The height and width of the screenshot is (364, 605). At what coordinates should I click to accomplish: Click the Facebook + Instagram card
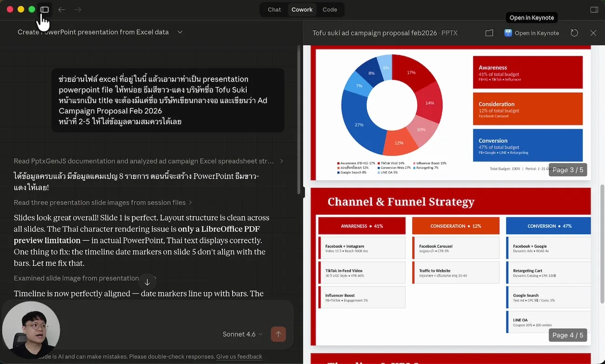tap(362, 248)
